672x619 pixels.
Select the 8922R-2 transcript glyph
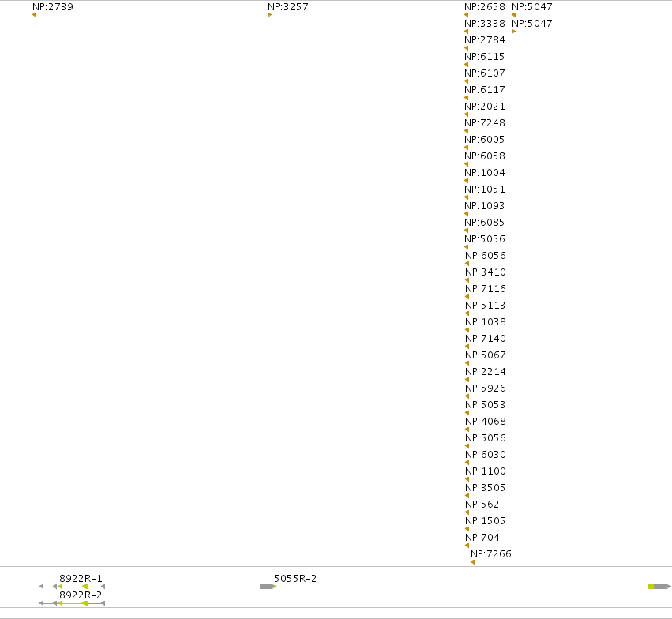72,603
